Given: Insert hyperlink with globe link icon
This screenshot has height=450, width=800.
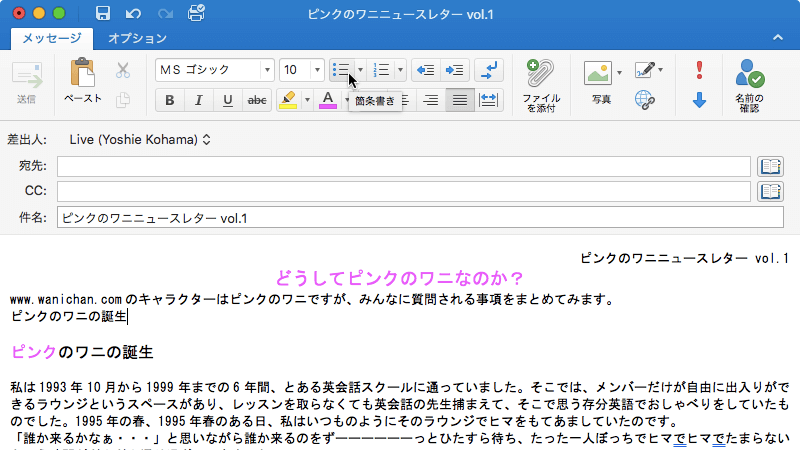Looking at the screenshot, I should click(x=645, y=99).
